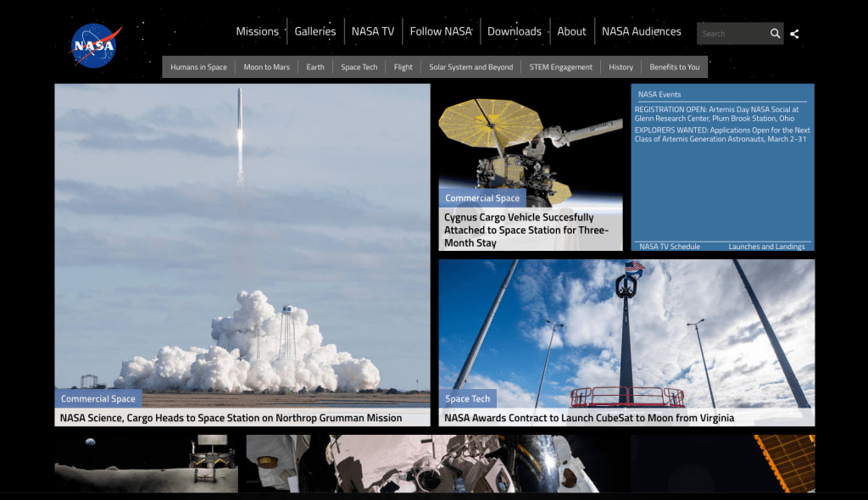Open Cygnus Cargo Vehicle headline
Screen dimensions: 868x500
click(x=526, y=230)
